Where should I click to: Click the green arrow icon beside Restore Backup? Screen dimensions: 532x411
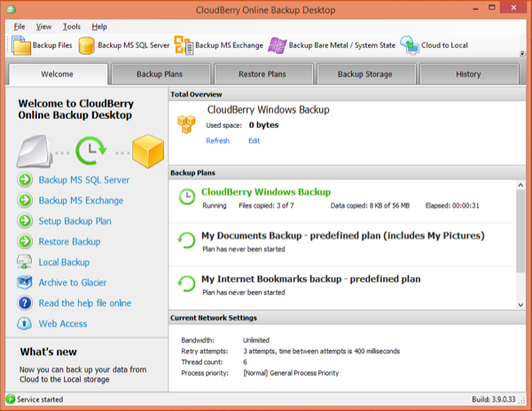(25, 241)
